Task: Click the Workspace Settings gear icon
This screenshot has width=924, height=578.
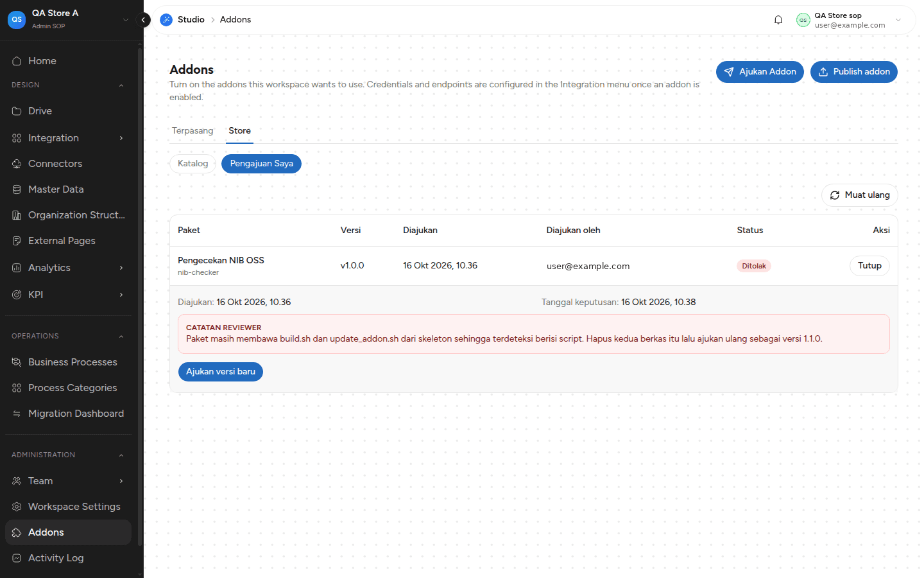Action: point(17,507)
